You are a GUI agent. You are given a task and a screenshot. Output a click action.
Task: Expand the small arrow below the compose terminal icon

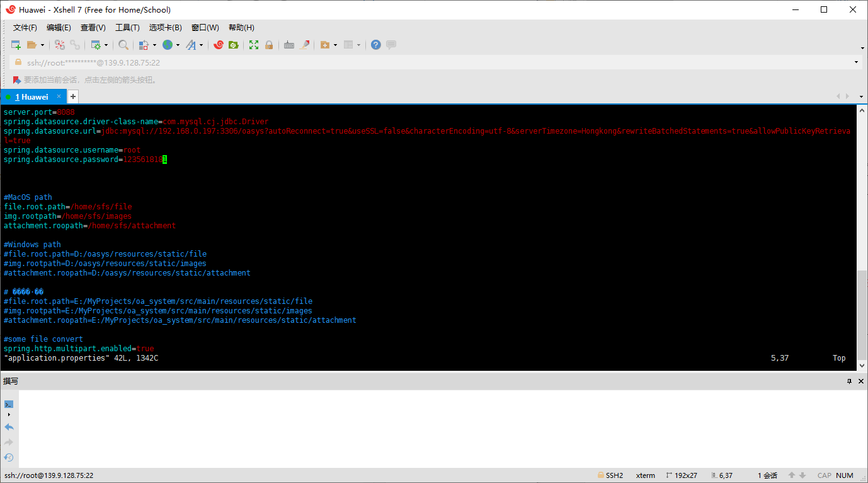[9, 415]
